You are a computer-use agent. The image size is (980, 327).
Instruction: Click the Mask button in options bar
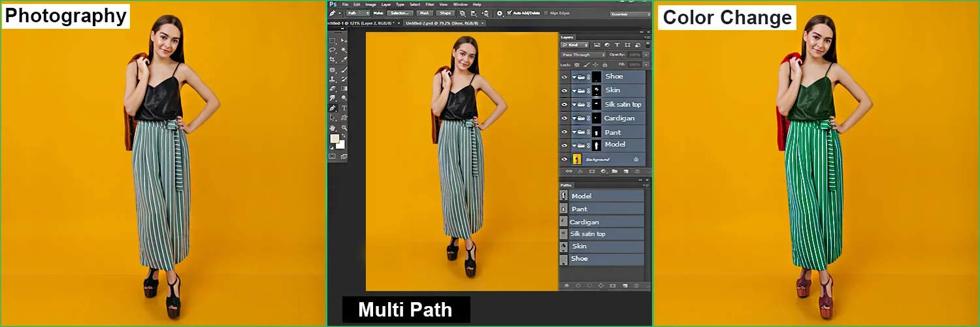[424, 12]
